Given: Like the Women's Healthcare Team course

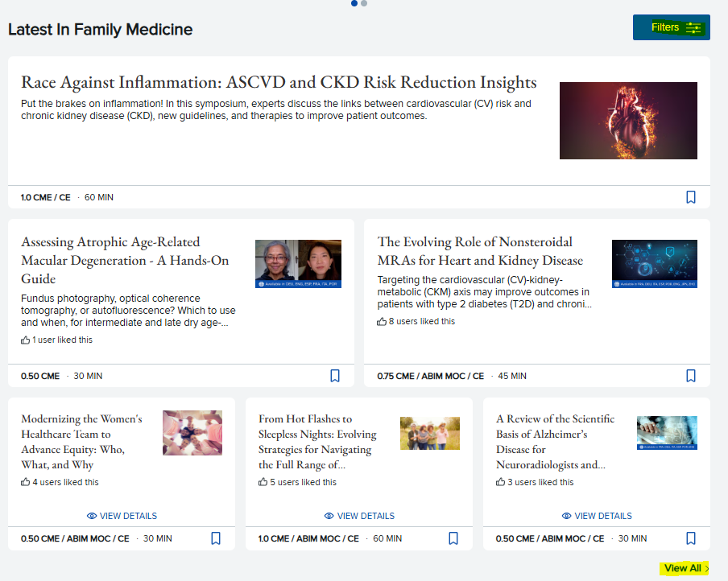Looking at the screenshot, I should 26,483.
